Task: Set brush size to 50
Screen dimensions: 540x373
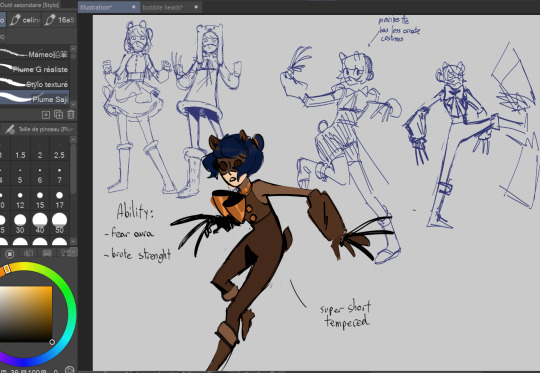Action: pos(59,223)
